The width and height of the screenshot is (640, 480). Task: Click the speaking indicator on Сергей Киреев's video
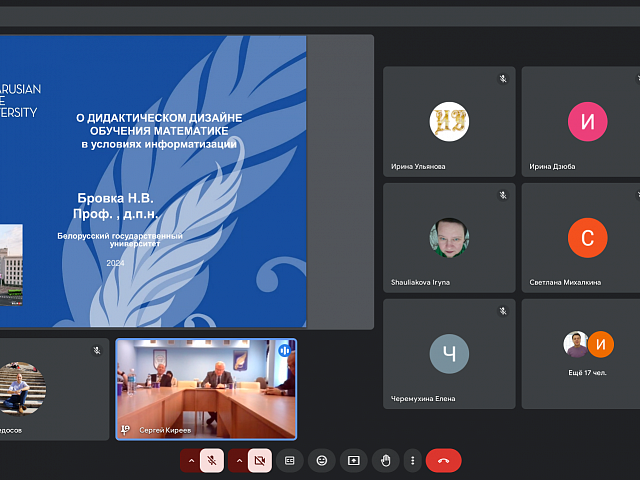[285, 350]
